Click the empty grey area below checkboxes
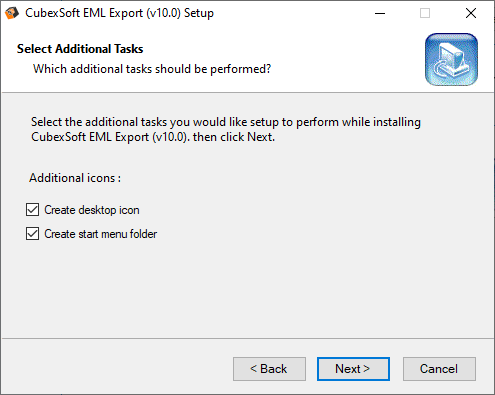495x395 pixels. click(247, 290)
